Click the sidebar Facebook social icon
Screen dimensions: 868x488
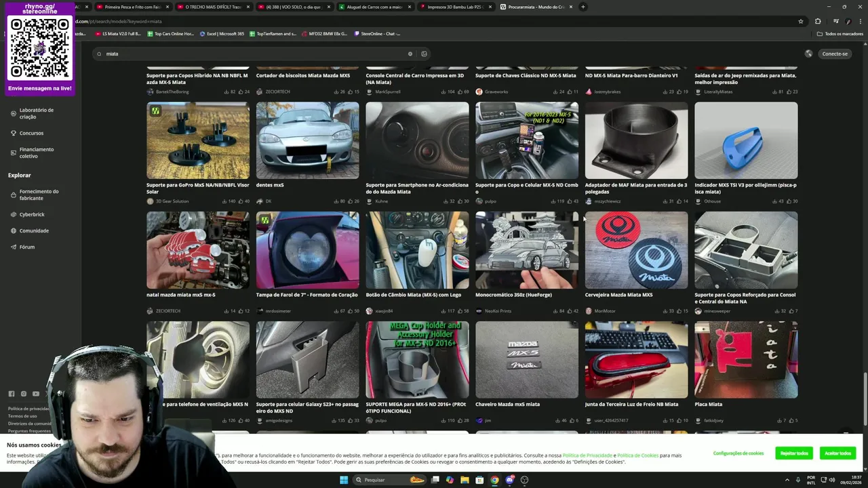[11, 394]
